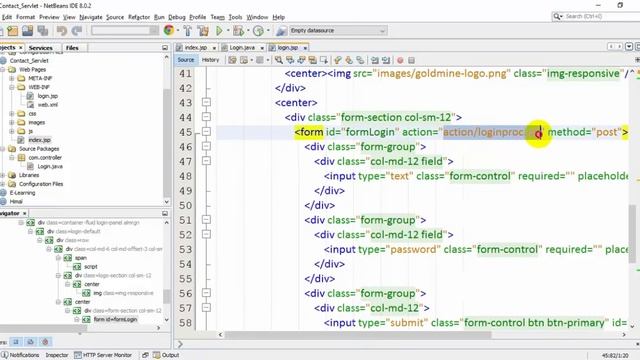Open the Refactor menu
This screenshot has width=640, height=360.
click(x=139, y=17)
